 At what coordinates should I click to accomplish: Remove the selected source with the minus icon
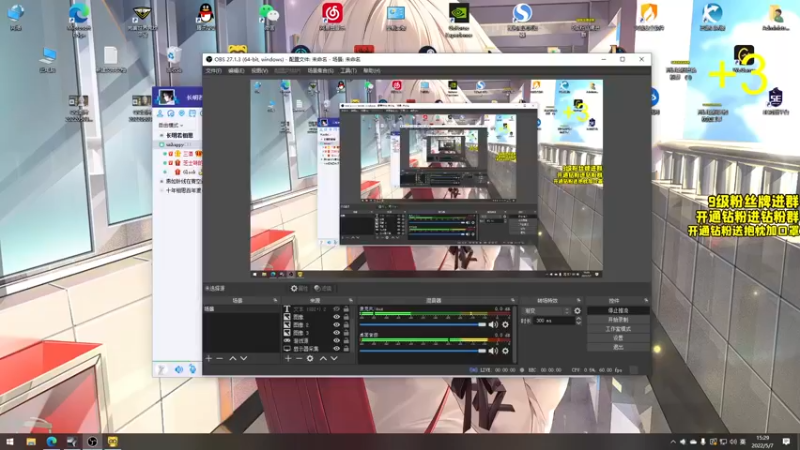[299, 359]
